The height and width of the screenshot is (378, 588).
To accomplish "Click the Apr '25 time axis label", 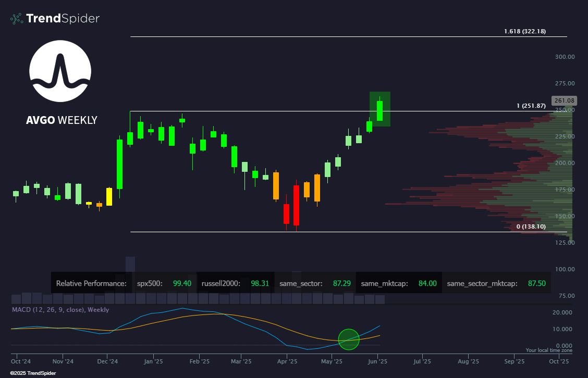I will point(287,361).
